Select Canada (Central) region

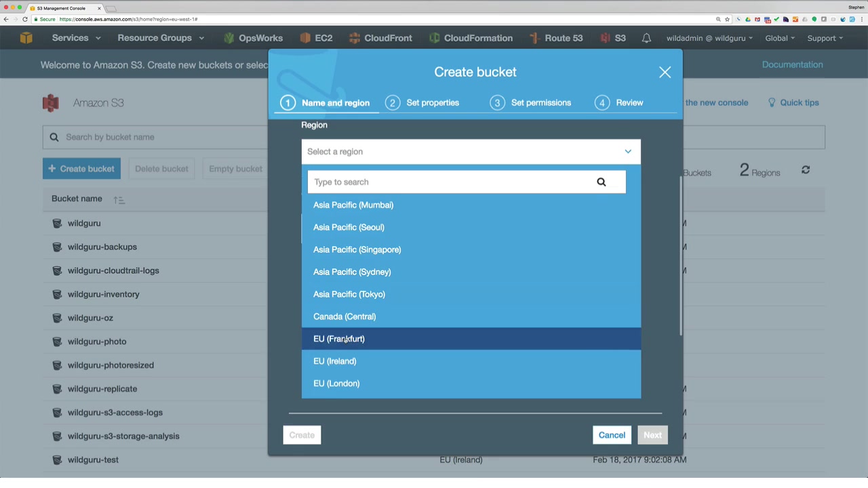click(x=471, y=317)
